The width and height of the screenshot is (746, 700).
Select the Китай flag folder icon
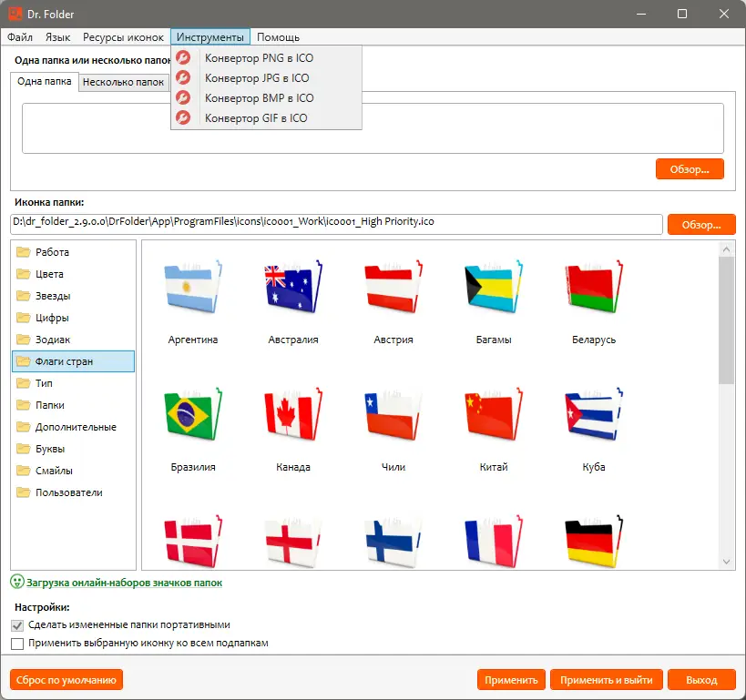493,414
